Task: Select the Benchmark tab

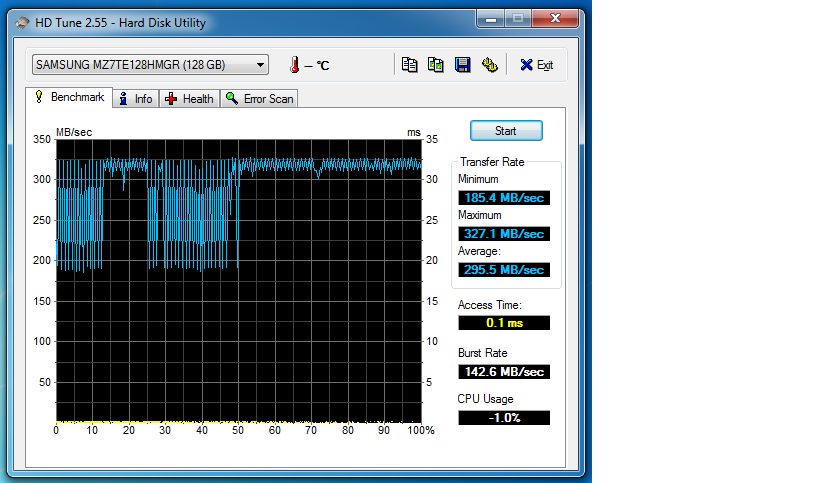Action: tap(69, 97)
